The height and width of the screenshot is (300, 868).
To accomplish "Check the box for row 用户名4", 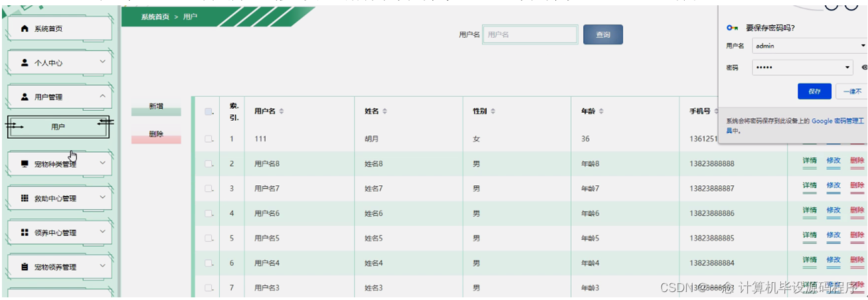I will point(208,263).
